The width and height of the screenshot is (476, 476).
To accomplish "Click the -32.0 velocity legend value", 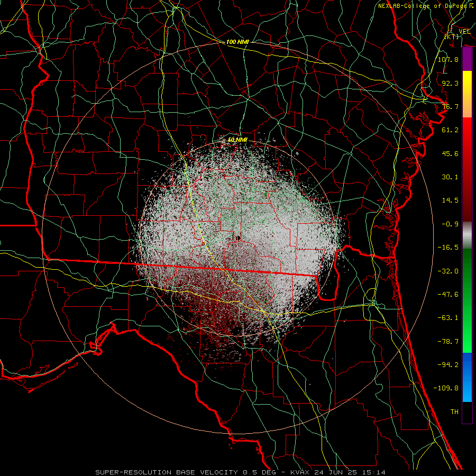I will tap(448, 271).
